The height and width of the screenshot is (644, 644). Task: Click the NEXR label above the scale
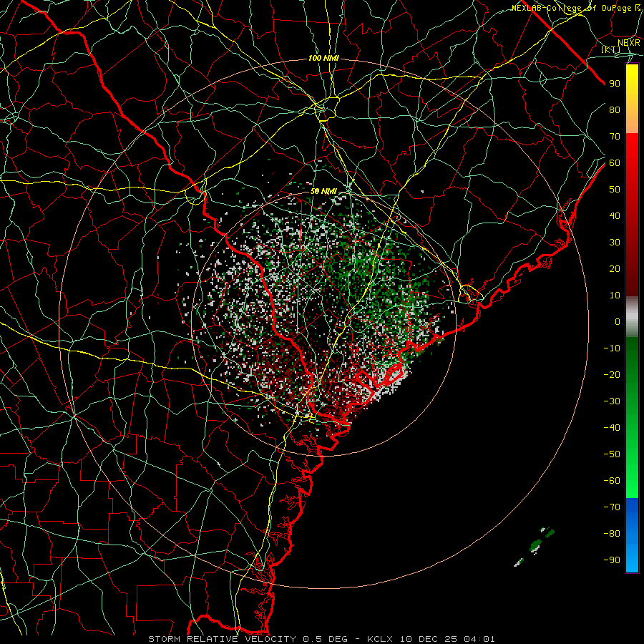coord(628,43)
